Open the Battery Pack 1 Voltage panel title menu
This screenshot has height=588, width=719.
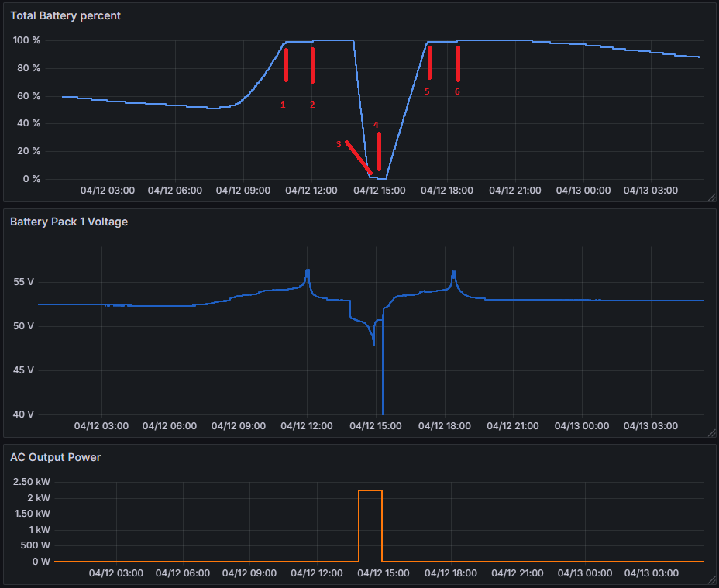click(x=69, y=222)
